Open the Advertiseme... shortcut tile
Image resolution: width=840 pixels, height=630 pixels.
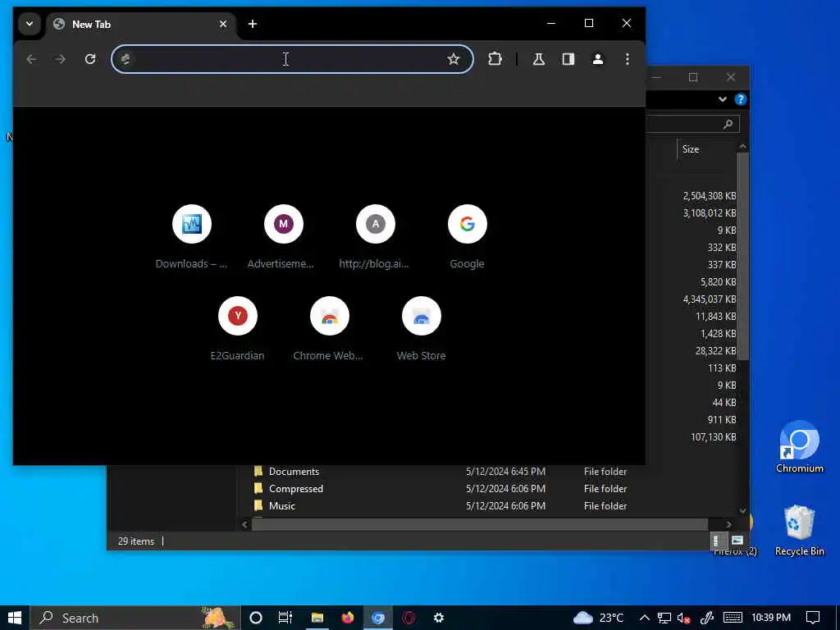pyautogui.click(x=283, y=237)
